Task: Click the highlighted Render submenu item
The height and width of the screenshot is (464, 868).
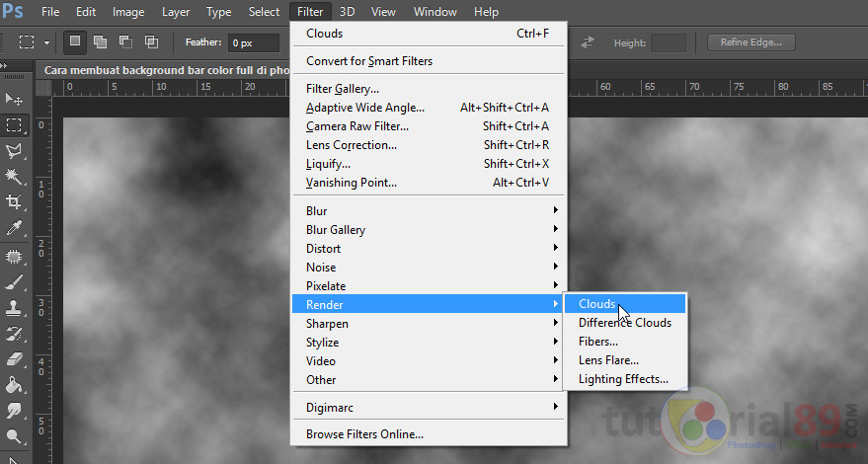Action: pyautogui.click(x=428, y=304)
